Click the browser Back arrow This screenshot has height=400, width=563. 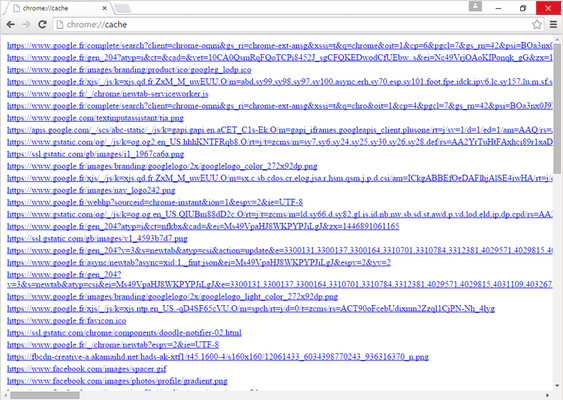click(11, 24)
